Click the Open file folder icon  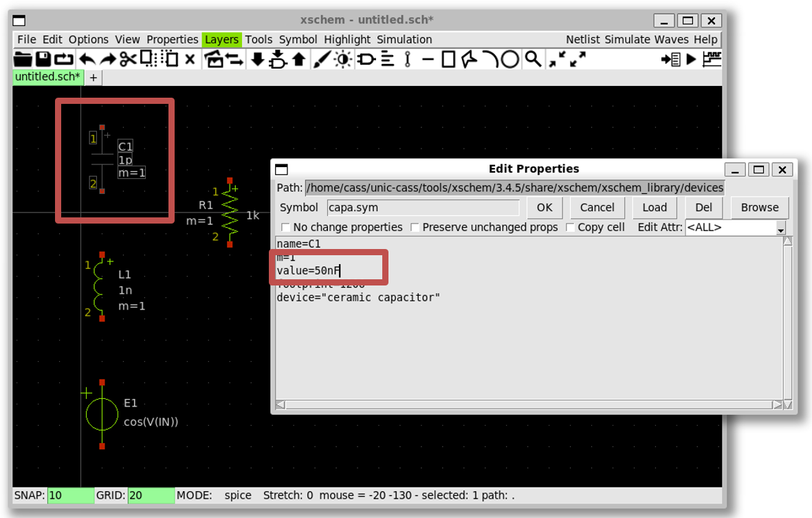(23, 59)
